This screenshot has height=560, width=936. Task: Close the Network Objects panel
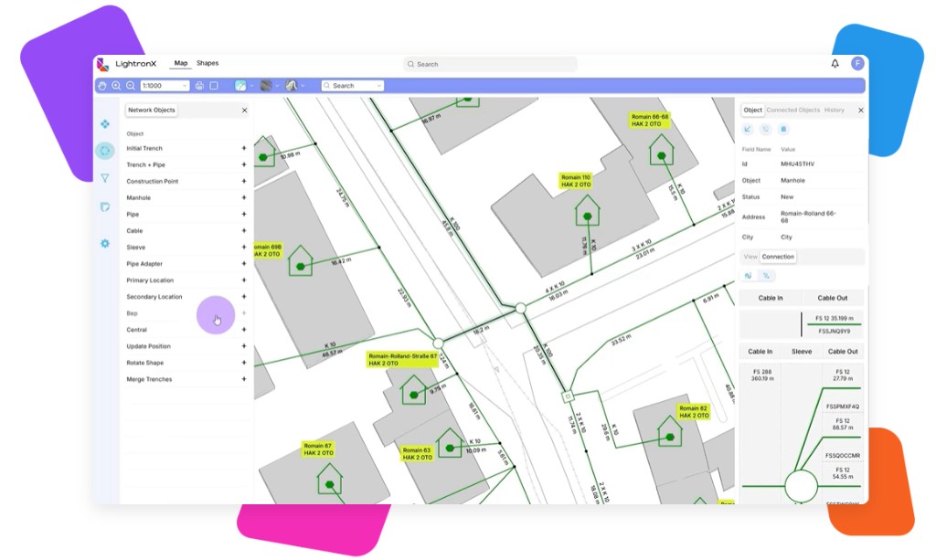[x=244, y=111]
